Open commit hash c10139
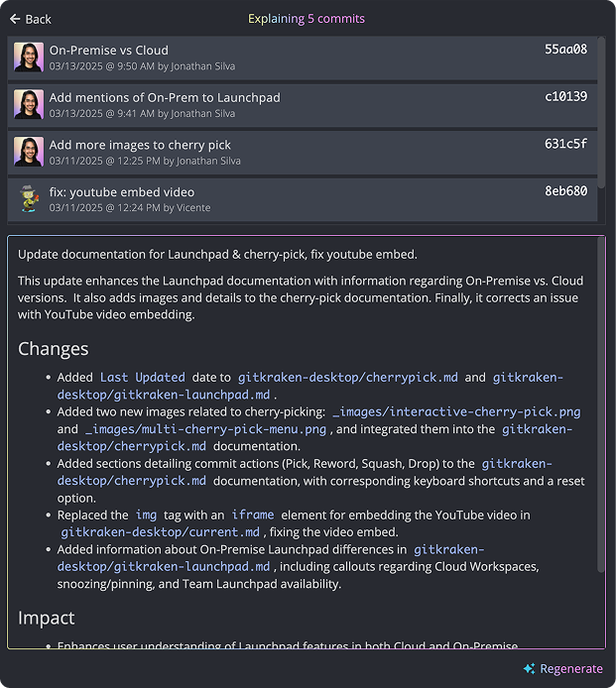616x688 pixels. (565, 96)
